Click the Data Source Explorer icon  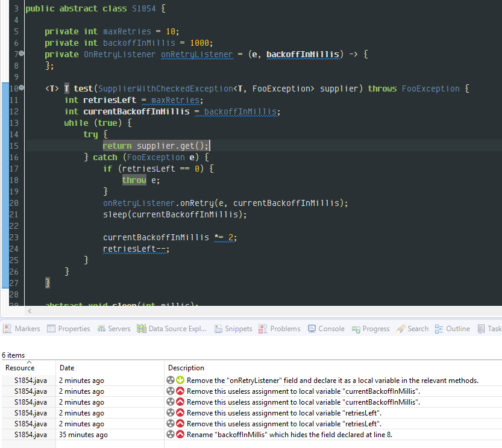142,329
